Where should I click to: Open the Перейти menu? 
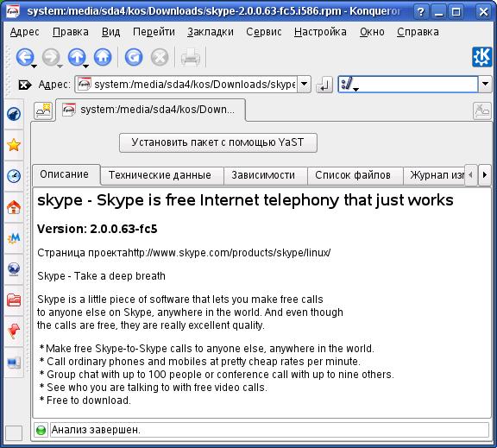point(154,32)
